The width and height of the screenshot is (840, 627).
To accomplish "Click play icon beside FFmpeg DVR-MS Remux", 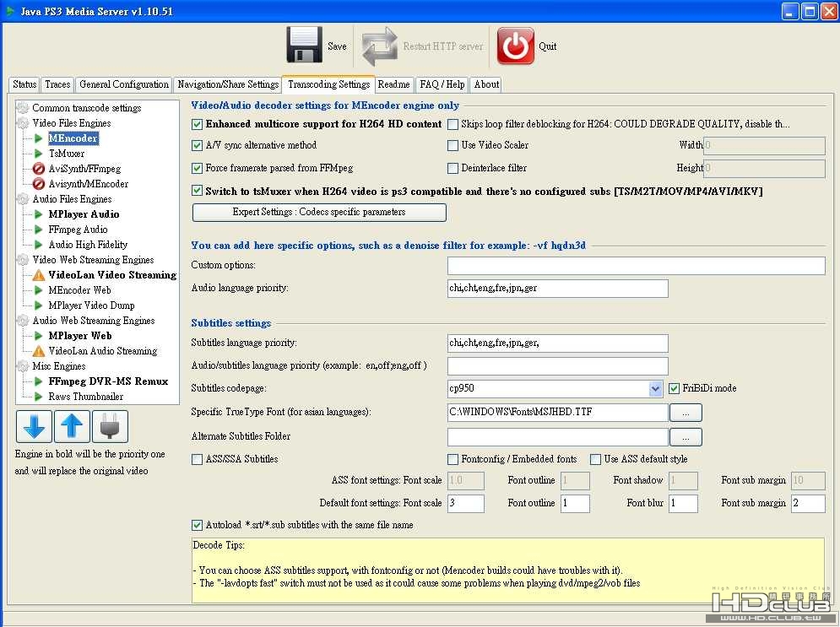I will (39, 381).
